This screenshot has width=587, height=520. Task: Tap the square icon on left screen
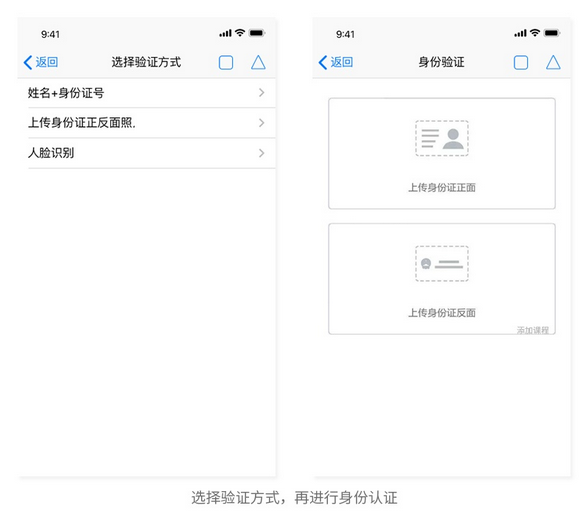tap(226, 63)
